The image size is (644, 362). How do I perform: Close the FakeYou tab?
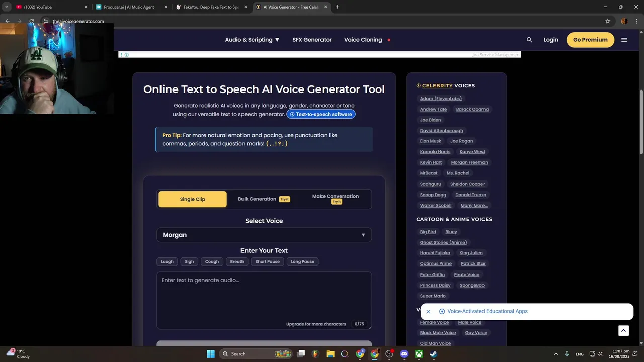point(246,7)
